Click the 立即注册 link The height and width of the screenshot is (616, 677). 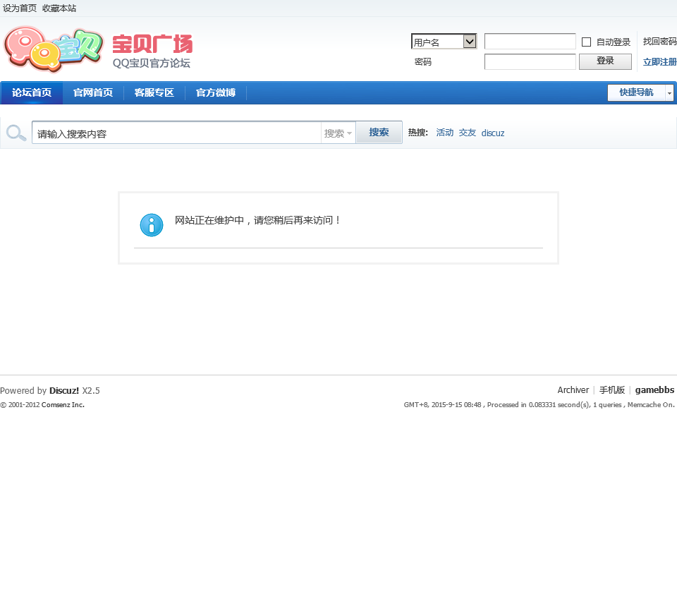click(660, 62)
